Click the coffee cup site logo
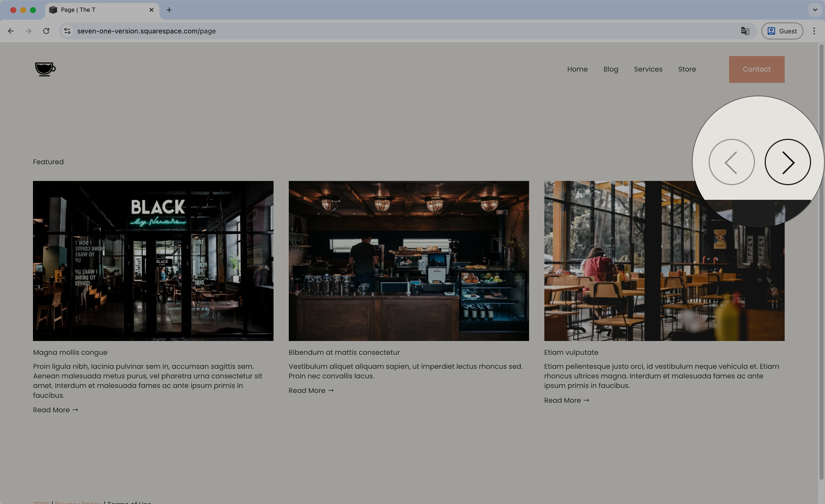Image resolution: width=825 pixels, height=504 pixels. click(45, 69)
